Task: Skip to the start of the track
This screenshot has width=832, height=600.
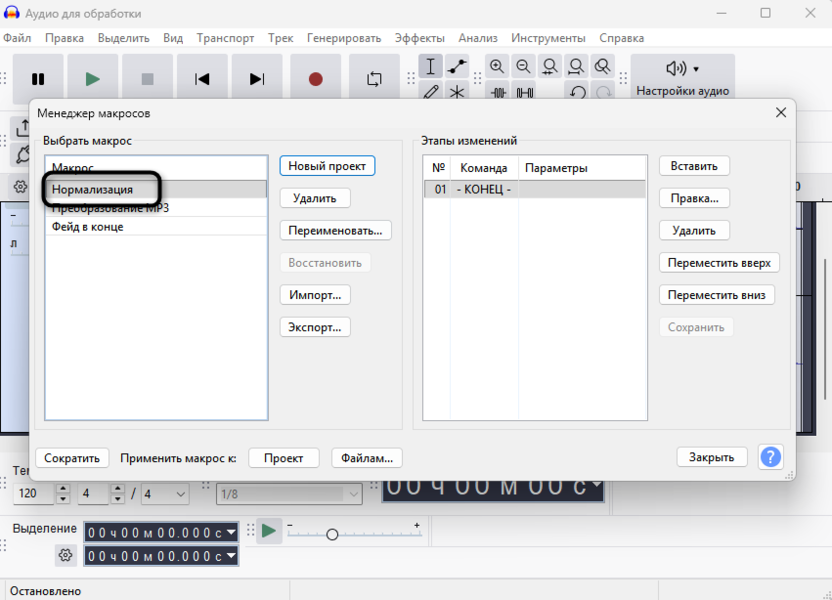Action: click(202, 79)
